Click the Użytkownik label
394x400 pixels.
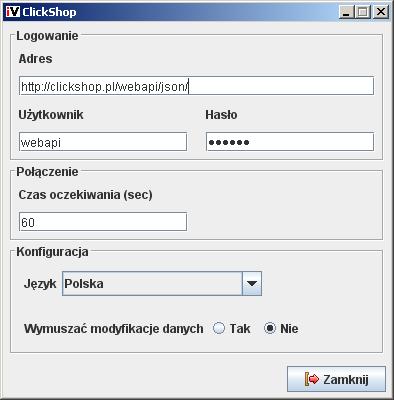tap(51, 115)
